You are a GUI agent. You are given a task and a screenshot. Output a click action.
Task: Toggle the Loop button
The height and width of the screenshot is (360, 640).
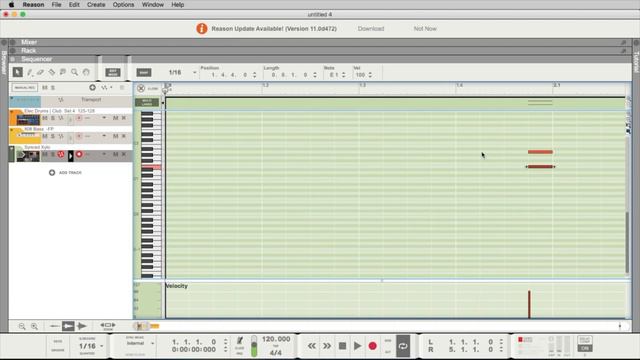pyautogui.click(x=403, y=346)
